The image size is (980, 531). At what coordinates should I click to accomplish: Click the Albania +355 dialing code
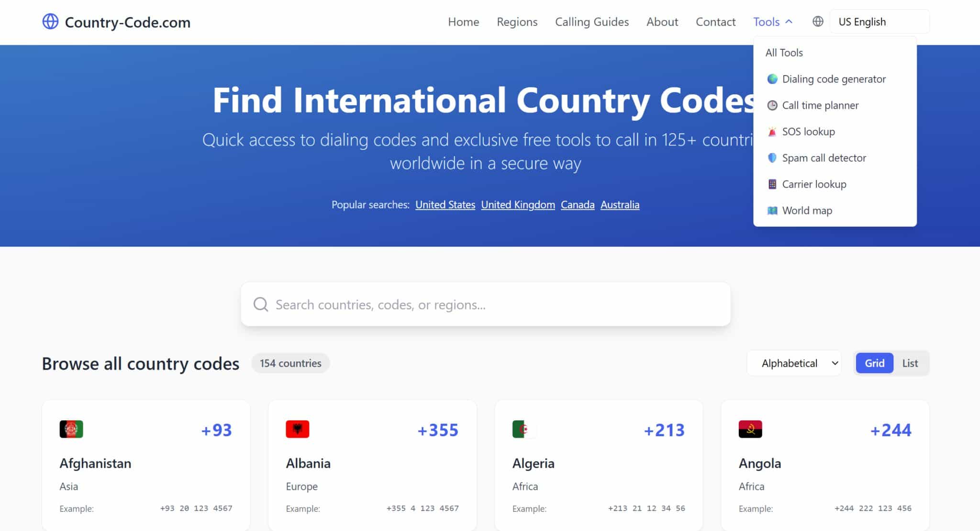click(x=438, y=430)
